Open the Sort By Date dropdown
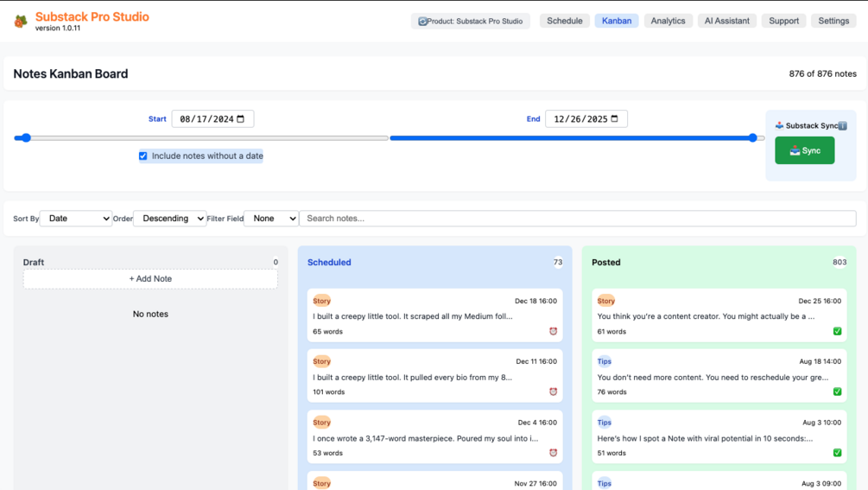 pyautogui.click(x=76, y=218)
